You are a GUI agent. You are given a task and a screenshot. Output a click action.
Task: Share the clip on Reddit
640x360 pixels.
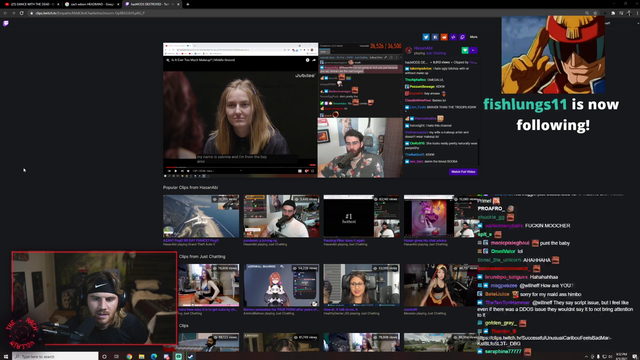444,37
